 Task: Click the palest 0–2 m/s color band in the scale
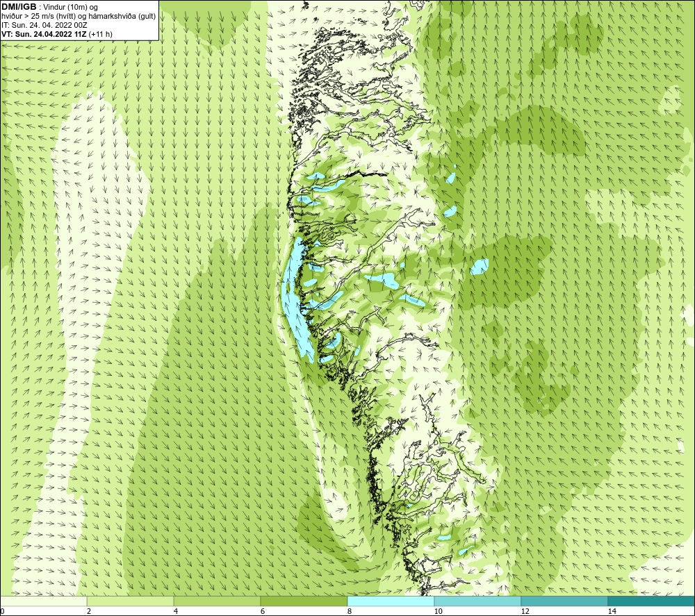[43, 601]
